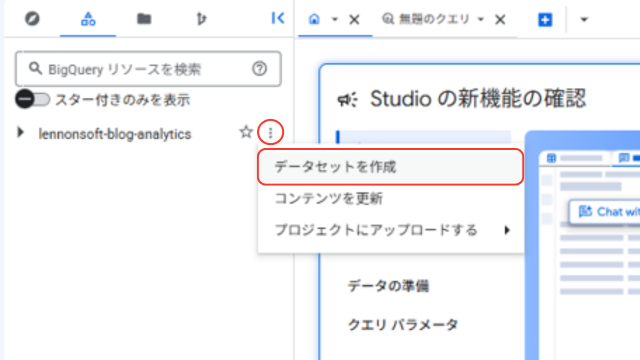This screenshot has width=640, height=360.
Task: Expand the プロジェクトにアップロードする submenu arrow
Action: pos(507,230)
